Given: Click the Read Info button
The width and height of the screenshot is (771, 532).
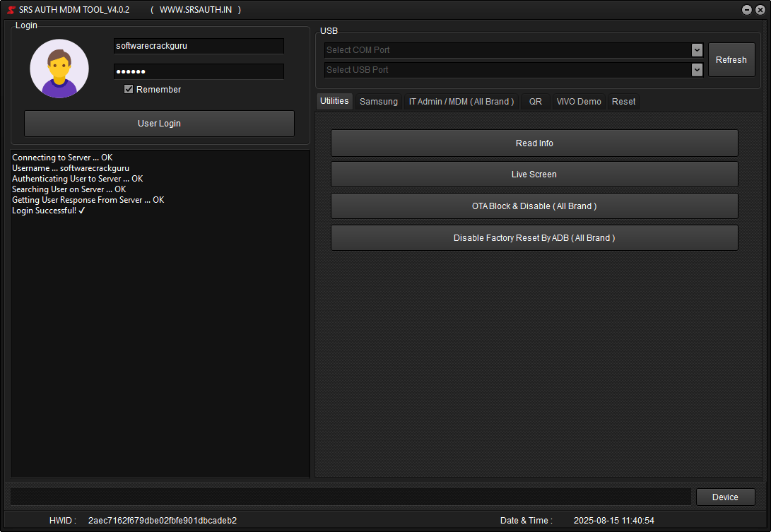Looking at the screenshot, I should [x=534, y=143].
